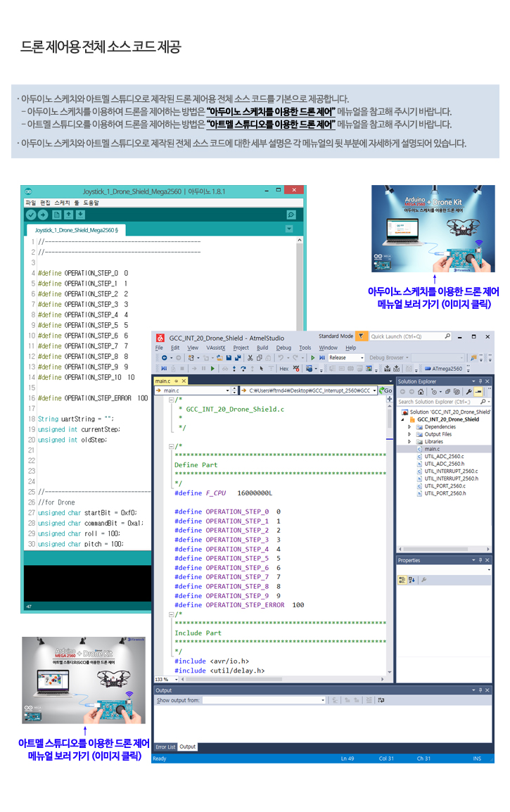Select Joystick_1_Drone_Shield_Mega2560 sketch tab

(x=76, y=230)
